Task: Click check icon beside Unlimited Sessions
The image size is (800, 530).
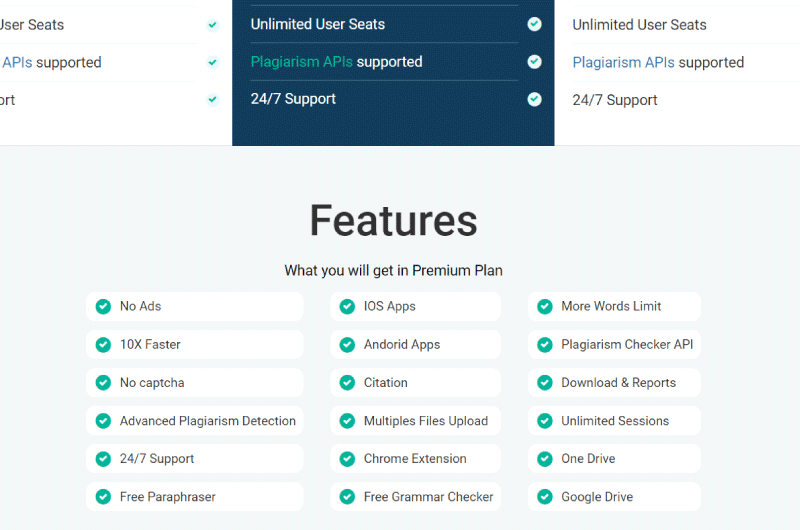Action: coord(545,421)
